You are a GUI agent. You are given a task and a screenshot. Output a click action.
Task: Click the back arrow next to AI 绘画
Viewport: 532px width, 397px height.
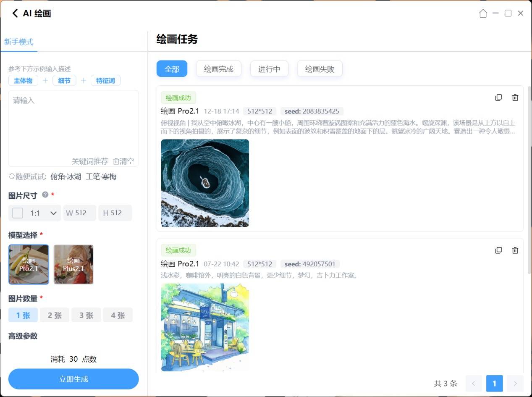pyautogui.click(x=15, y=13)
